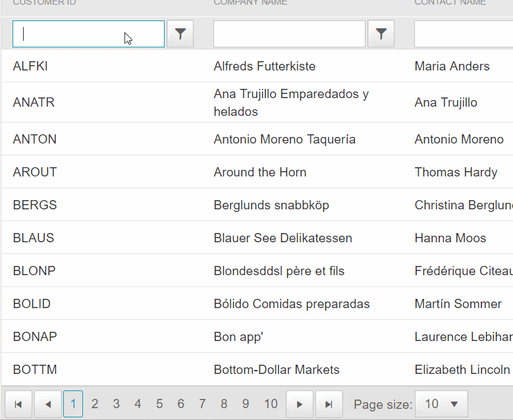Viewport: 513px width, 420px height.
Task: Click company Blauer See Delikatessen
Action: coord(283,238)
